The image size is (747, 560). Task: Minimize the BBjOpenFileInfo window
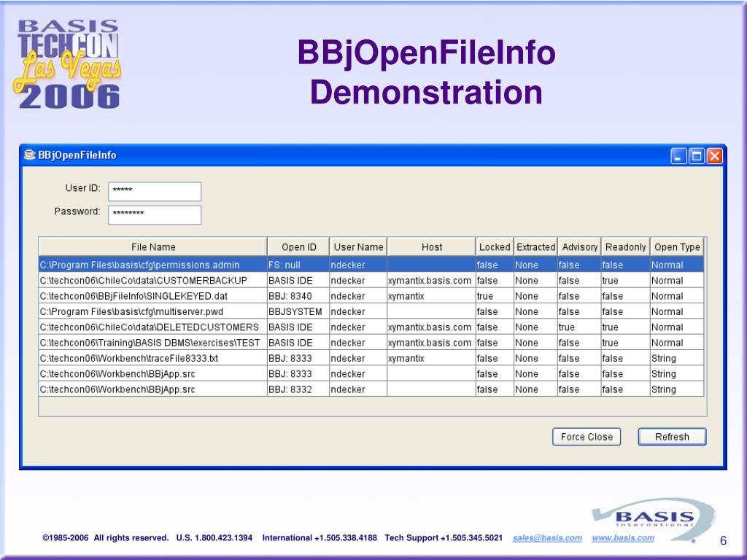click(678, 156)
